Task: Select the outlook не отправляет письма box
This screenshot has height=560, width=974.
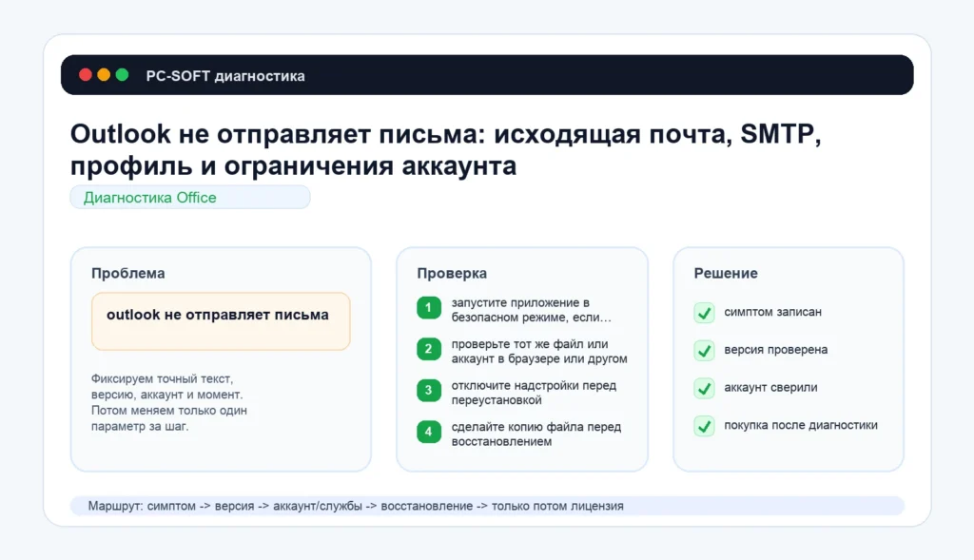Action: coord(221,321)
